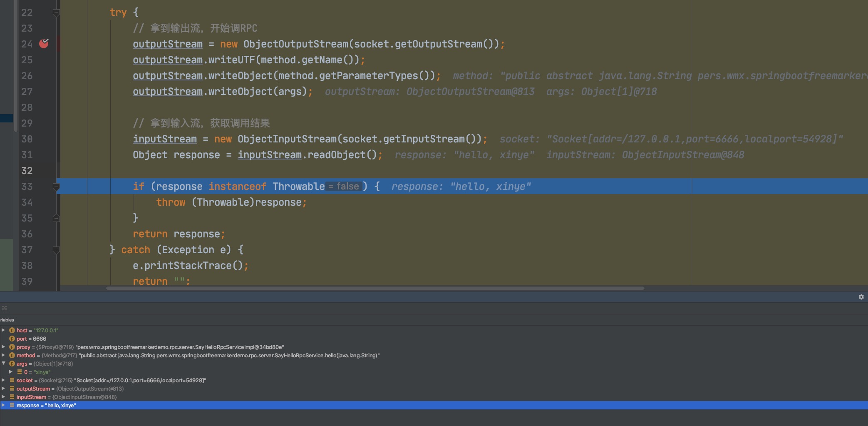Toggle code fold at try block line 22

56,13
